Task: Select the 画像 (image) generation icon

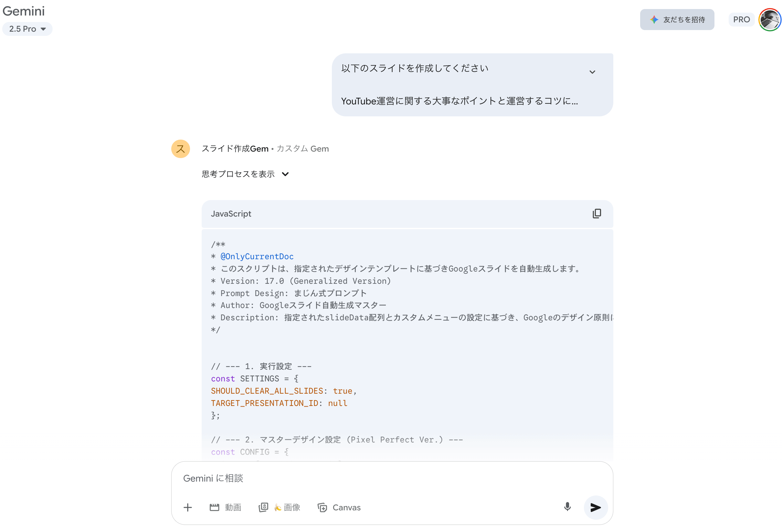Action: 264,507
